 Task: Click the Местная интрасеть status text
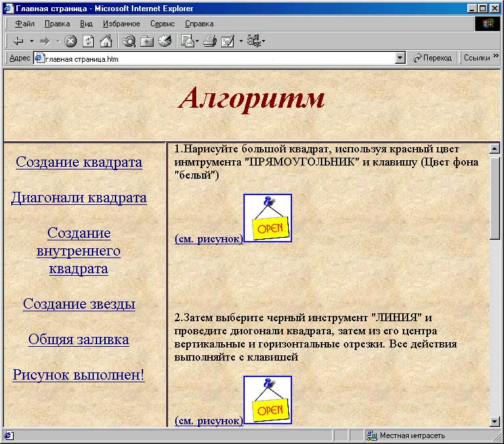[412, 435]
